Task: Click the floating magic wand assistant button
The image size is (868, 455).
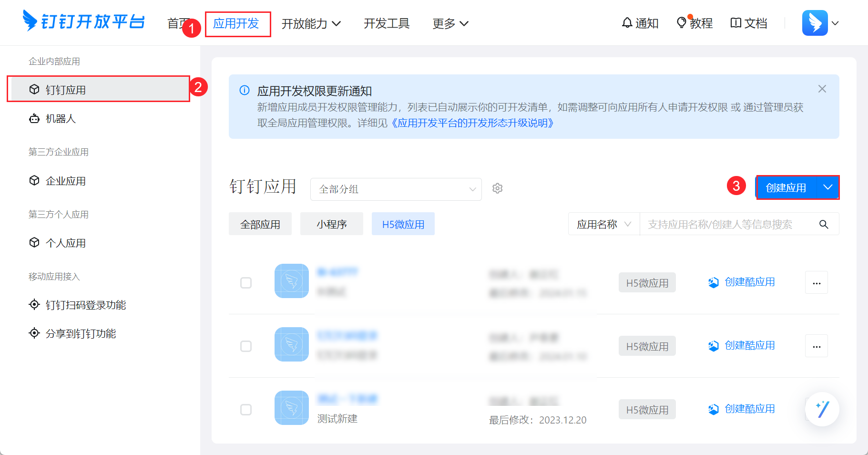Action: (x=822, y=409)
